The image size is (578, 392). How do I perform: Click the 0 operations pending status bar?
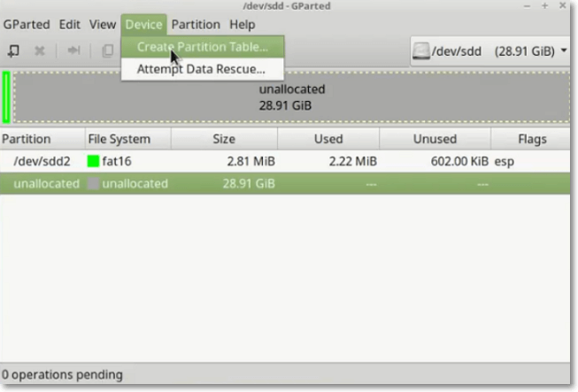[285, 374]
